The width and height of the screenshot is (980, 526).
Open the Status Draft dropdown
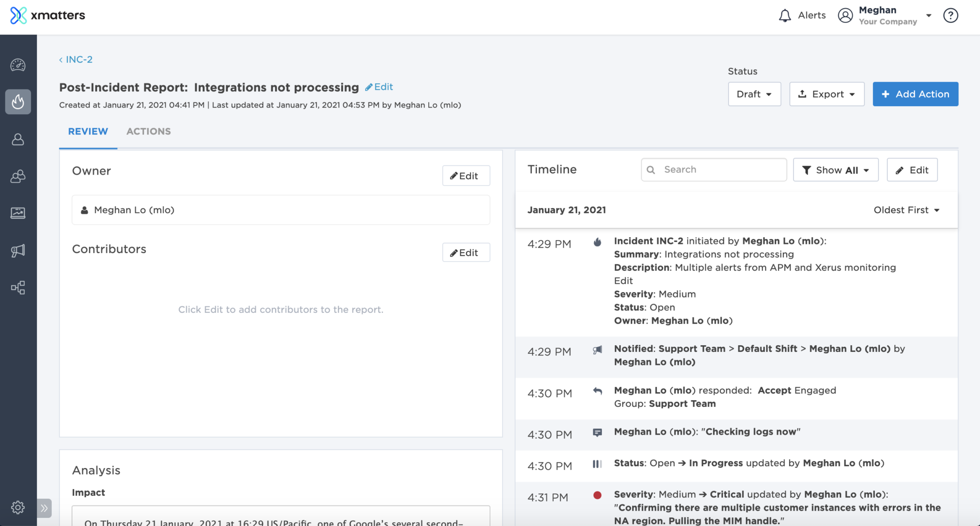pos(754,94)
